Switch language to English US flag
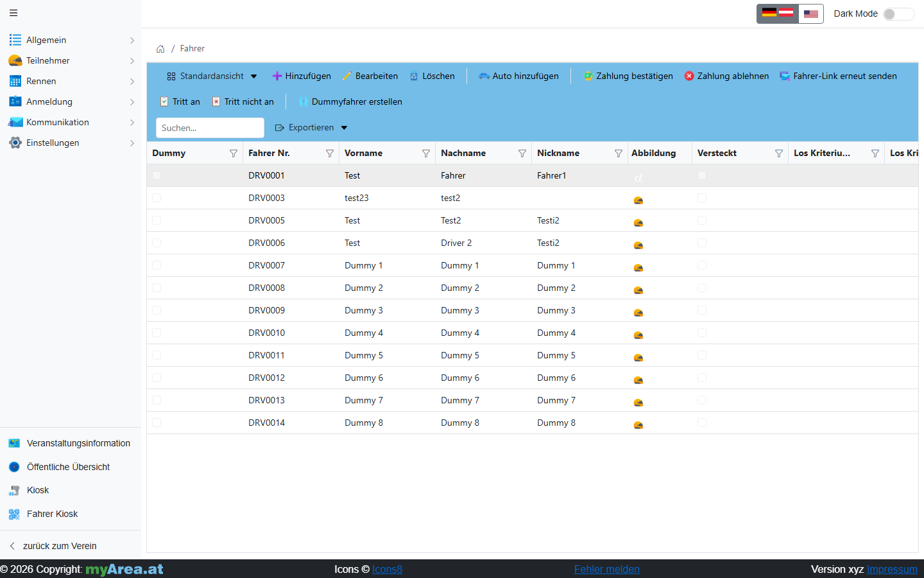Screen dimensions: 924x578 [x=811, y=13]
